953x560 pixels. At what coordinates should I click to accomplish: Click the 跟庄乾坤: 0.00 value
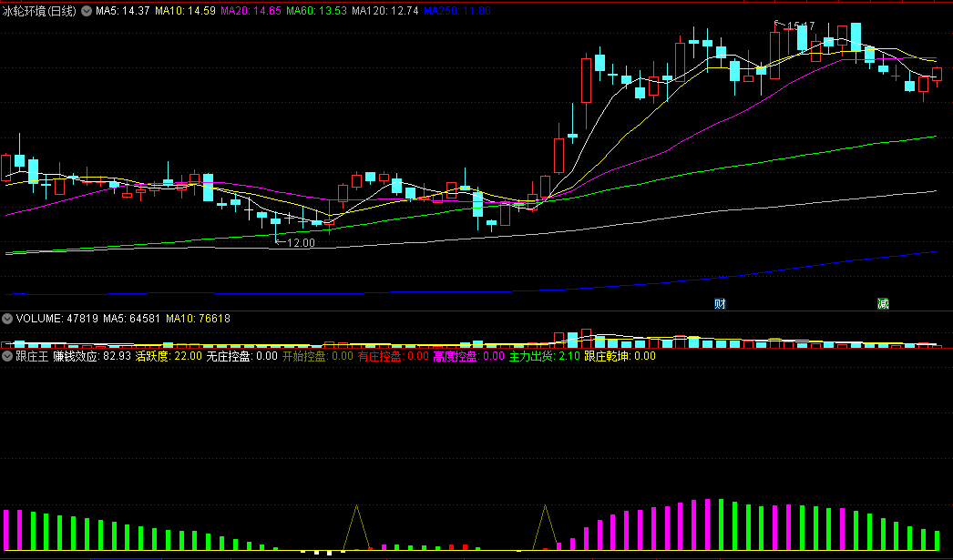click(x=620, y=356)
